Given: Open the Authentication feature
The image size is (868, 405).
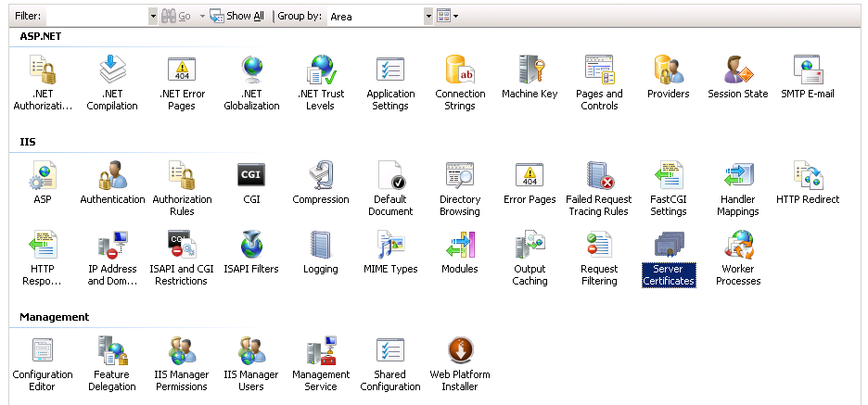Looking at the screenshot, I should coord(112,183).
